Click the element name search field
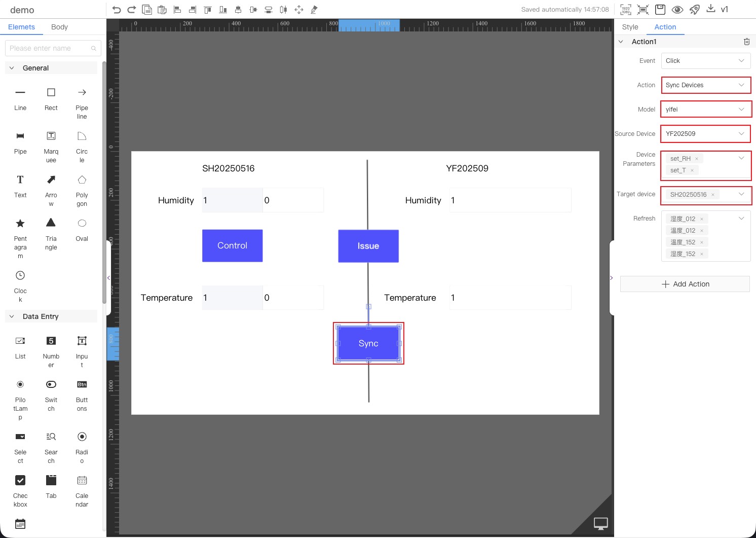This screenshot has height=538, width=756. coord(50,48)
